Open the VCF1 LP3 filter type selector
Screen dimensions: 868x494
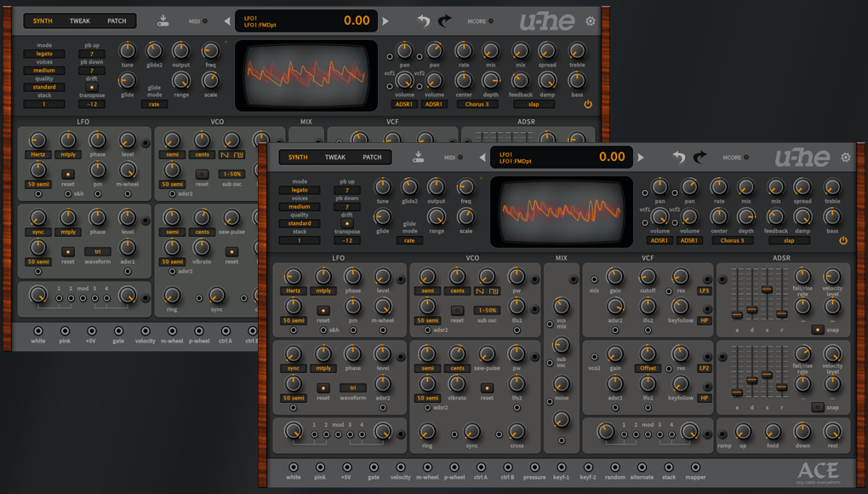(704, 290)
